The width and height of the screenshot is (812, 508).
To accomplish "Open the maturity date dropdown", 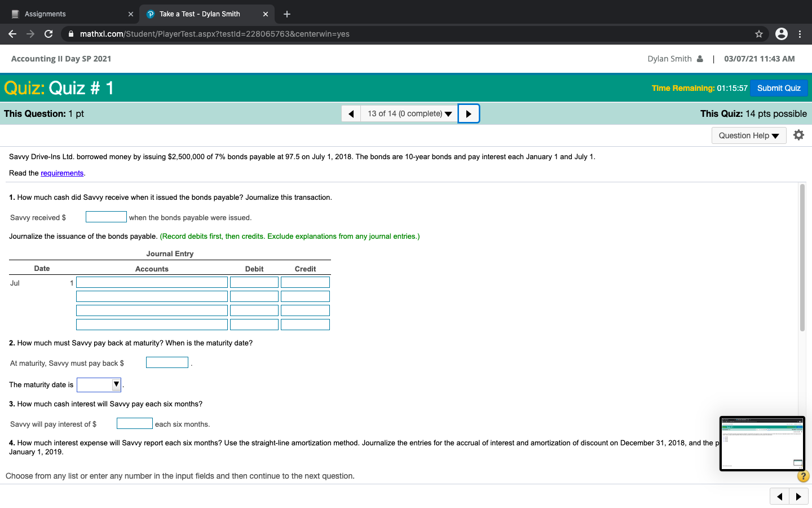I will tap(99, 385).
